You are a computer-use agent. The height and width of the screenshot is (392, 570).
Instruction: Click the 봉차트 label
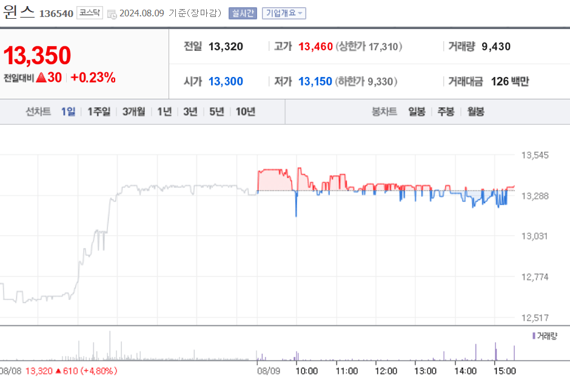point(384,111)
